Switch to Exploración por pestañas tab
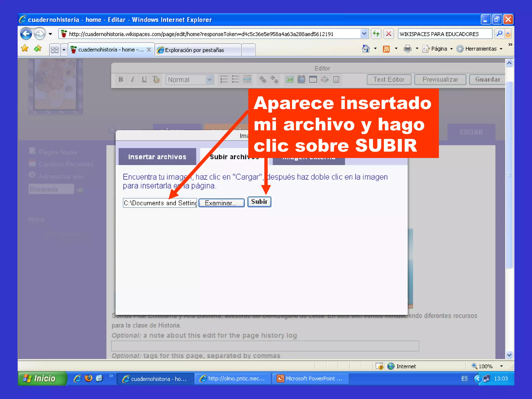 coord(198,50)
